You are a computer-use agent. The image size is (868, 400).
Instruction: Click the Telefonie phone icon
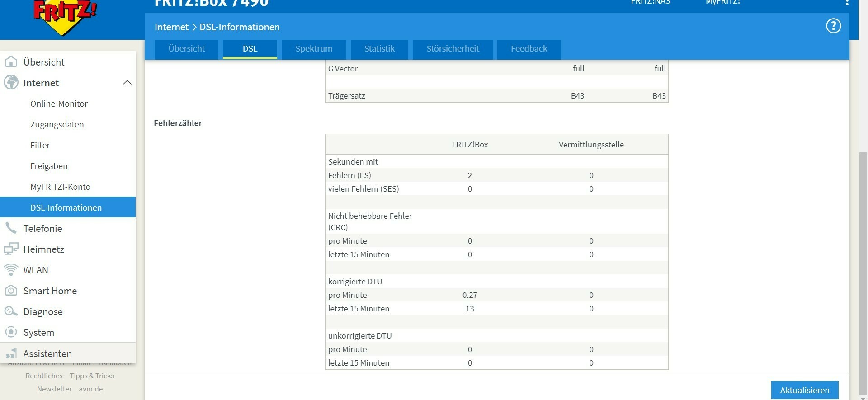tap(11, 228)
